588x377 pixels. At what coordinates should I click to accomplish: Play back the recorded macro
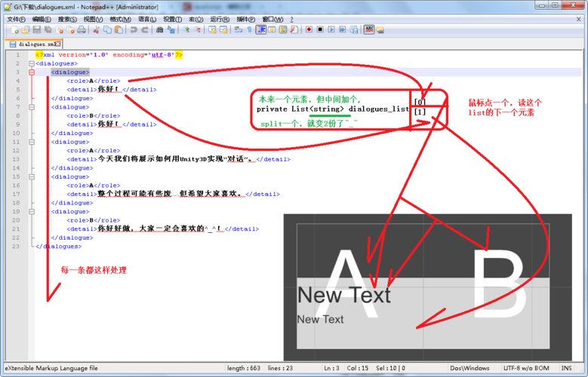coord(331,29)
